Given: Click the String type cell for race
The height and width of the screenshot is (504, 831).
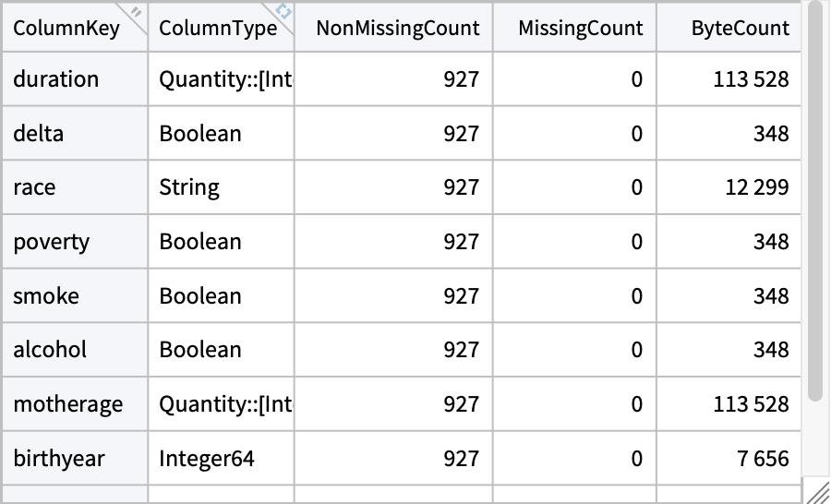Looking at the screenshot, I should (189, 188).
